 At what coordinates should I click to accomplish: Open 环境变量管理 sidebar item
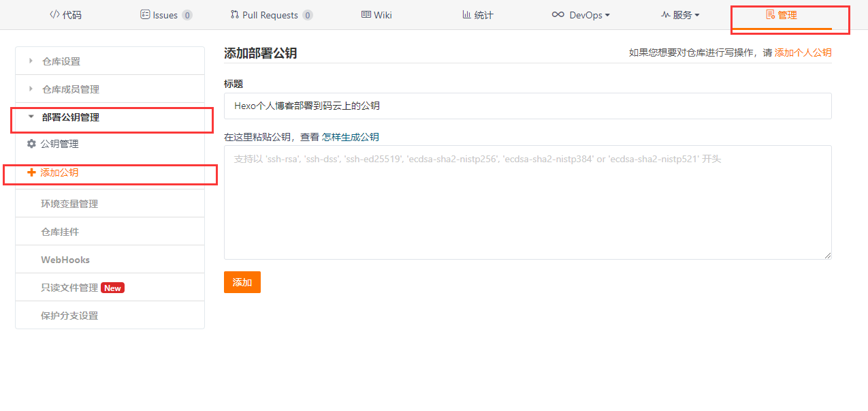pyautogui.click(x=110, y=203)
